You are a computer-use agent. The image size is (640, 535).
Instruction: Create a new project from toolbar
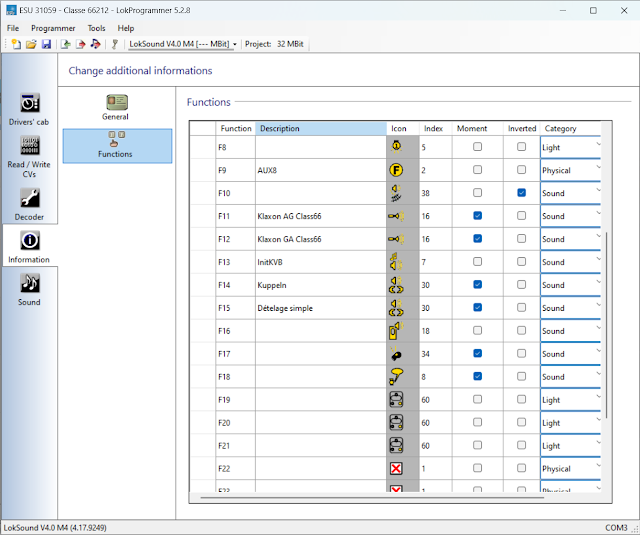tap(16, 44)
